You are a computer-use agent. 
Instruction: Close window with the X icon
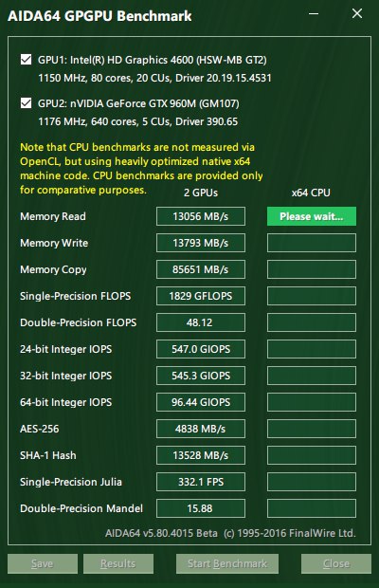pos(357,14)
